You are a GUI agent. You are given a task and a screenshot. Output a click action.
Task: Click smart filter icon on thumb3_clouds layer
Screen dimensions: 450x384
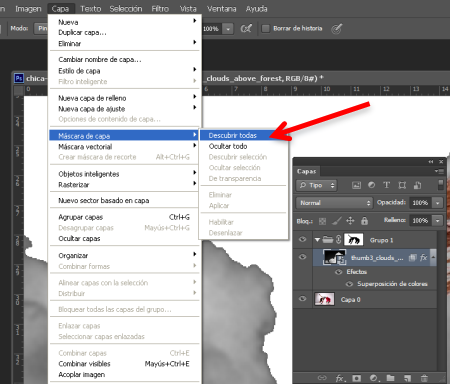413,257
